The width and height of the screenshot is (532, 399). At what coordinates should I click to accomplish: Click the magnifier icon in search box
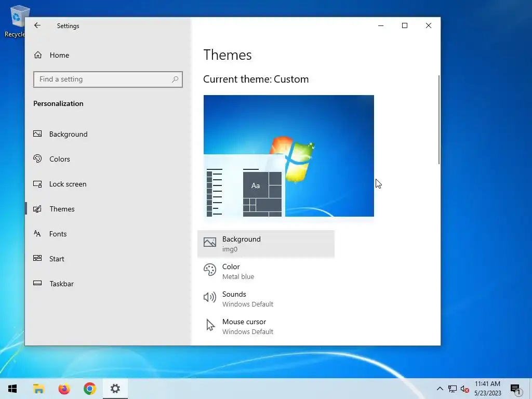point(175,79)
